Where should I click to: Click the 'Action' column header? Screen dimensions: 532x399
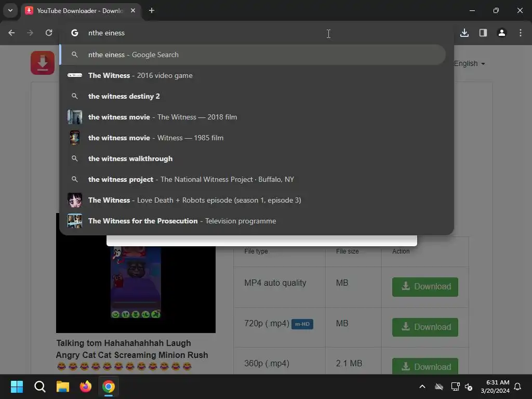click(x=401, y=251)
